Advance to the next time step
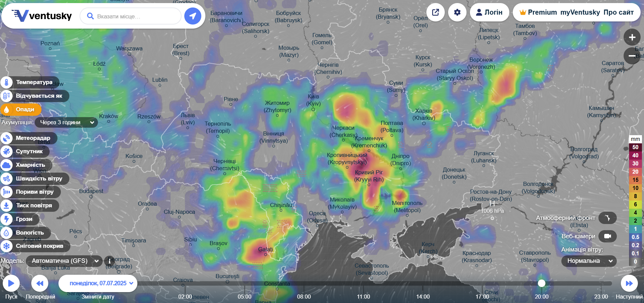Screen dimensions: 644x303 [629, 283]
